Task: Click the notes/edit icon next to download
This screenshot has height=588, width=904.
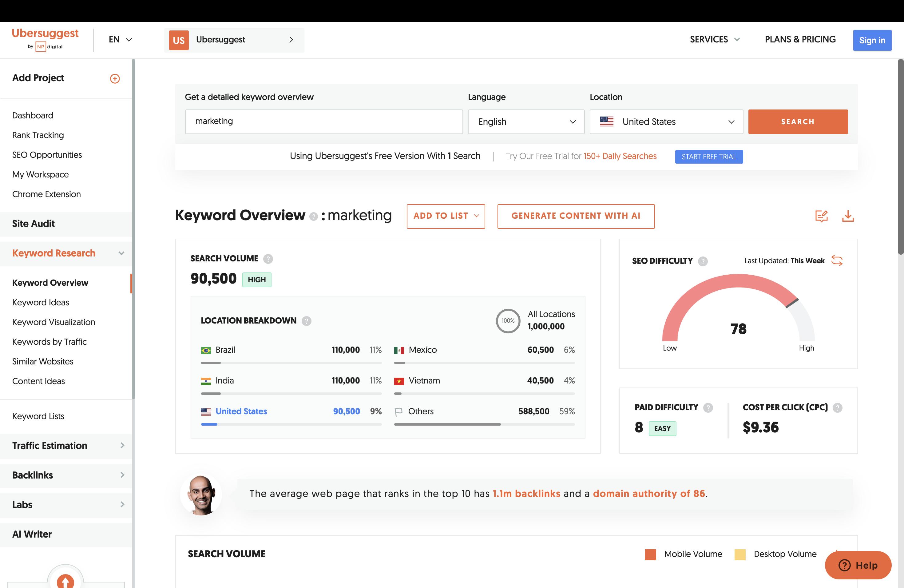Action: click(821, 216)
